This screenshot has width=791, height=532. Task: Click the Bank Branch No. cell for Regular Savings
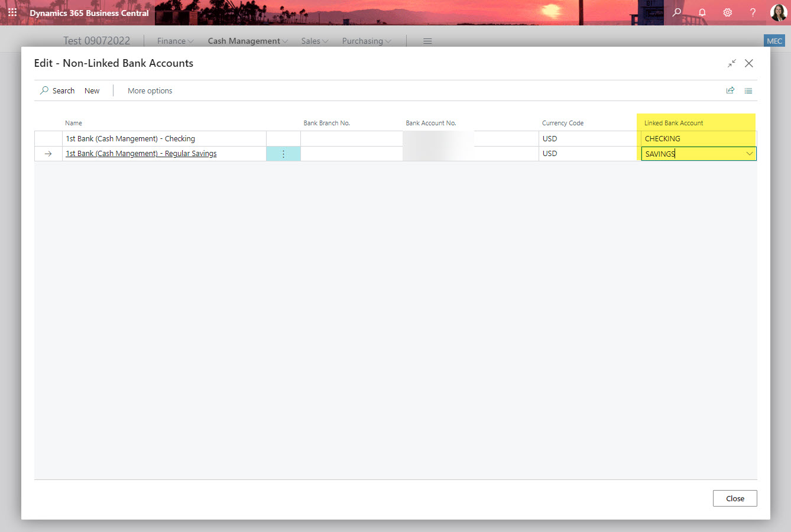351,154
